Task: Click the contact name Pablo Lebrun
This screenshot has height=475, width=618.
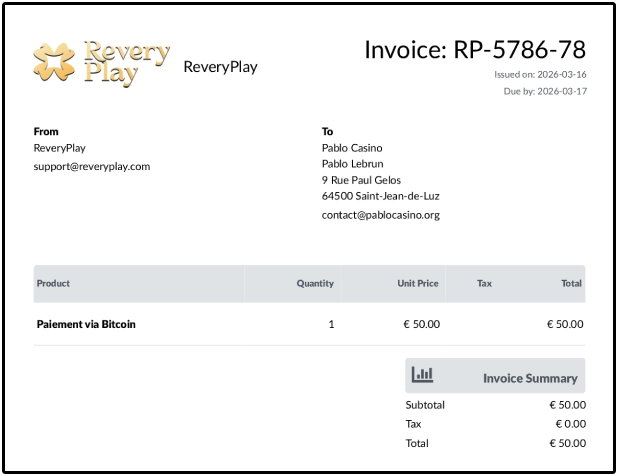Action: pyautogui.click(x=352, y=164)
